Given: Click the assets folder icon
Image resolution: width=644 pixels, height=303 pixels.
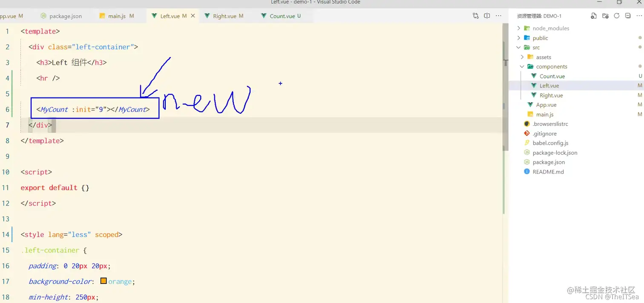Looking at the screenshot, I should point(530,57).
